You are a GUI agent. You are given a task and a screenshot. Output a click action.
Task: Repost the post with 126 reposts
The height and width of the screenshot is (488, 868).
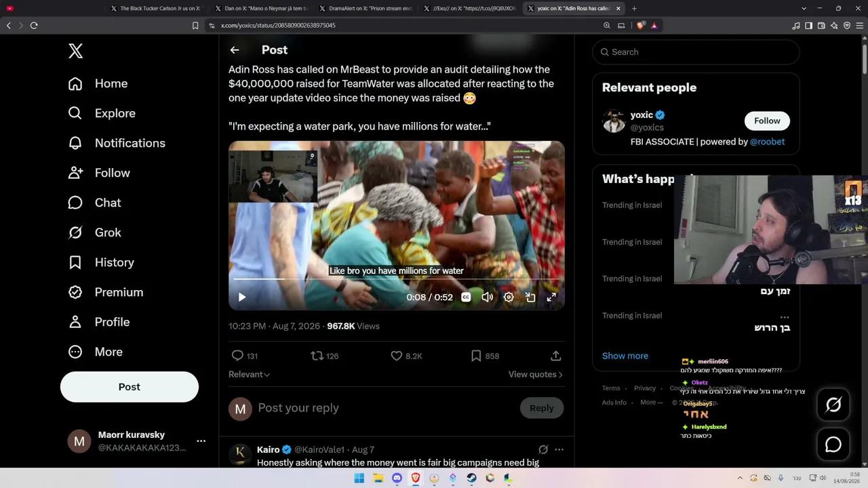317,355
